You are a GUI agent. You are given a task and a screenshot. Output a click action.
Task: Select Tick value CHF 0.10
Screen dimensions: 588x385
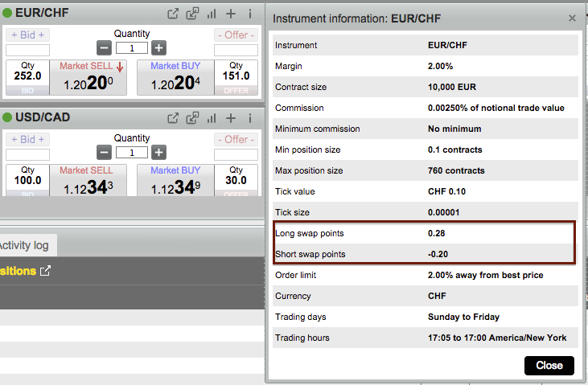coord(446,191)
